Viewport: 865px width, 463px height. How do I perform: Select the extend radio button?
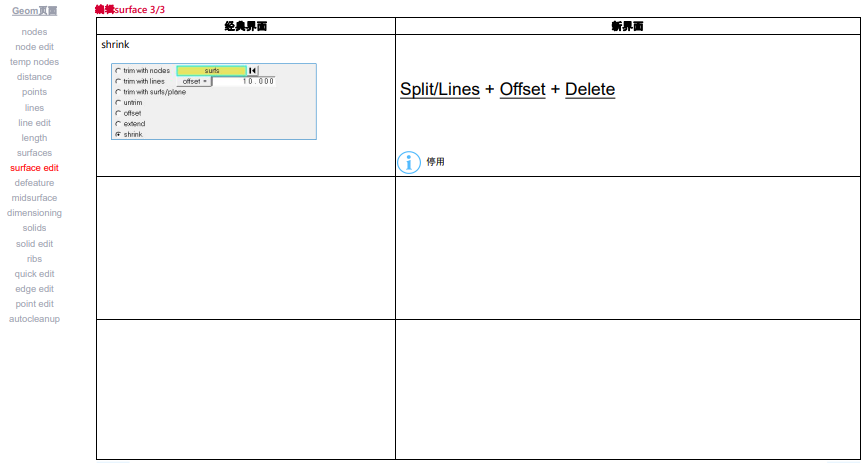[x=118, y=124]
